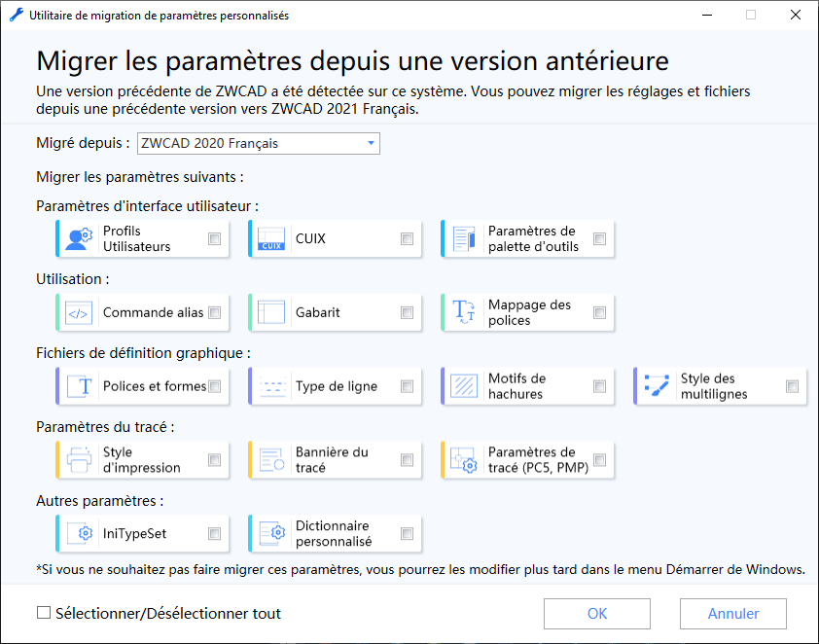Click the Motifs de hachures icon
Image resolution: width=819 pixels, height=644 pixels.
(463, 386)
